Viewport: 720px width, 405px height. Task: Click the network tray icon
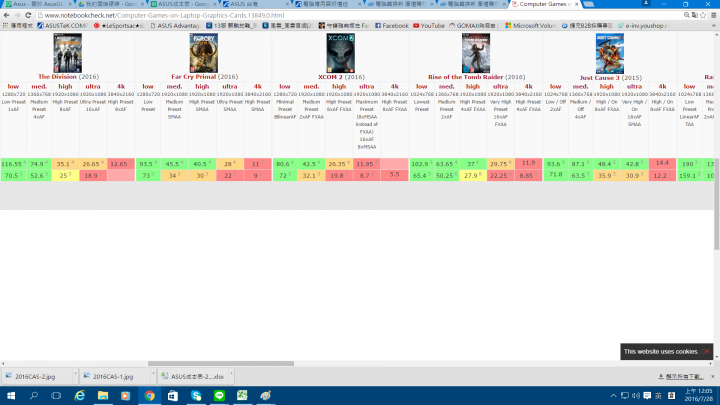point(625,395)
